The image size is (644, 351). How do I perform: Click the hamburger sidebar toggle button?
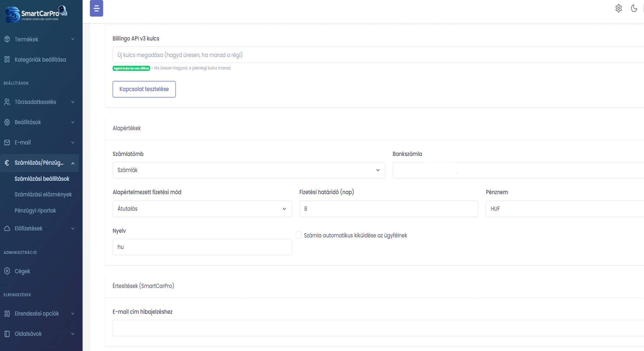click(96, 8)
